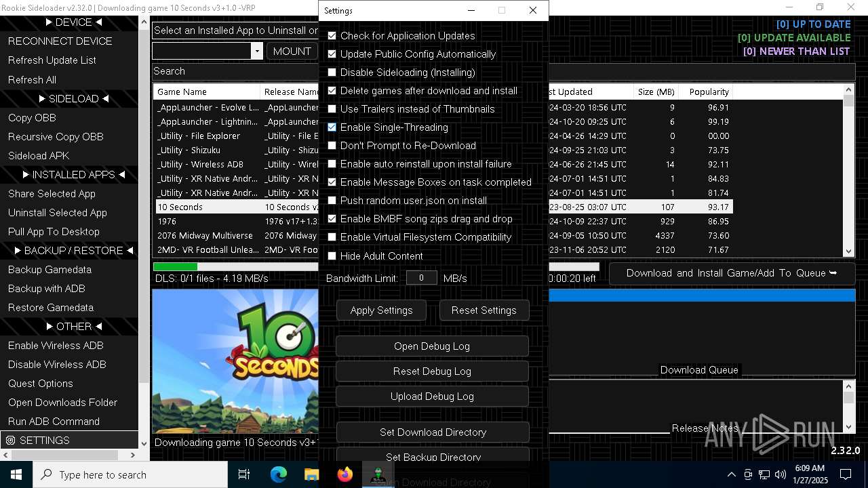Toggle Check for Application Updates
Screen dimensions: 868x488
(x=332, y=35)
